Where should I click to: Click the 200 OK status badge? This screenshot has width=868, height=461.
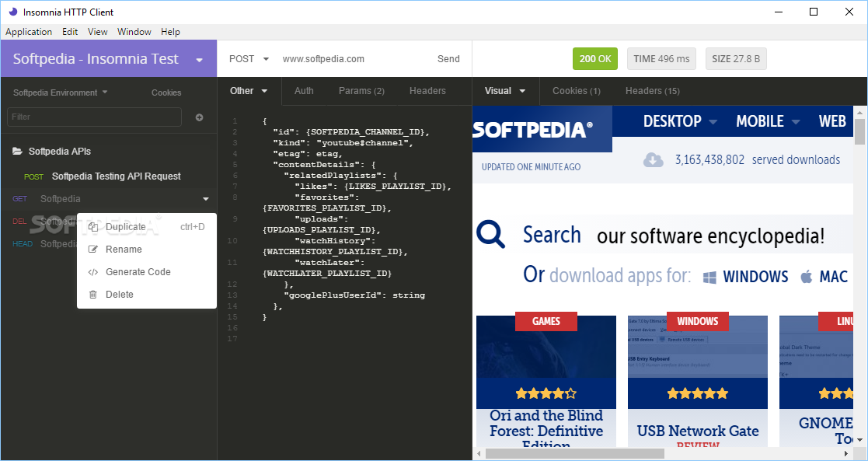pyautogui.click(x=595, y=59)
